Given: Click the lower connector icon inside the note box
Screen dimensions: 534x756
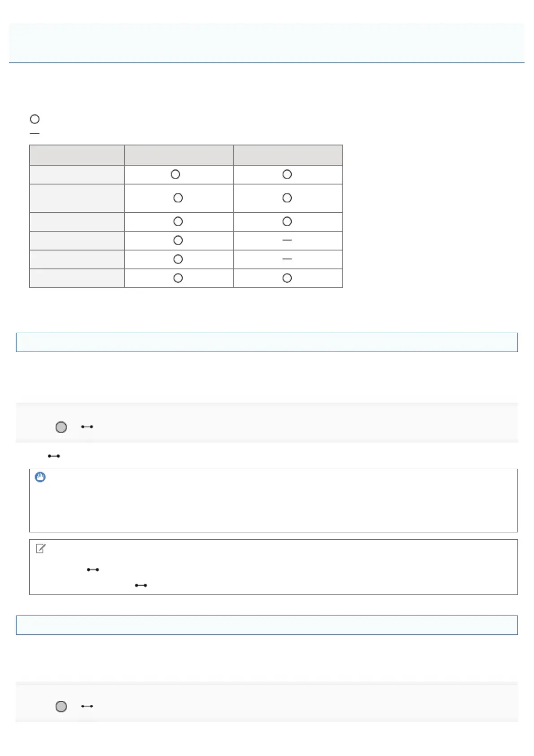Looking at the screenshot, I should (x=141, y=585).
